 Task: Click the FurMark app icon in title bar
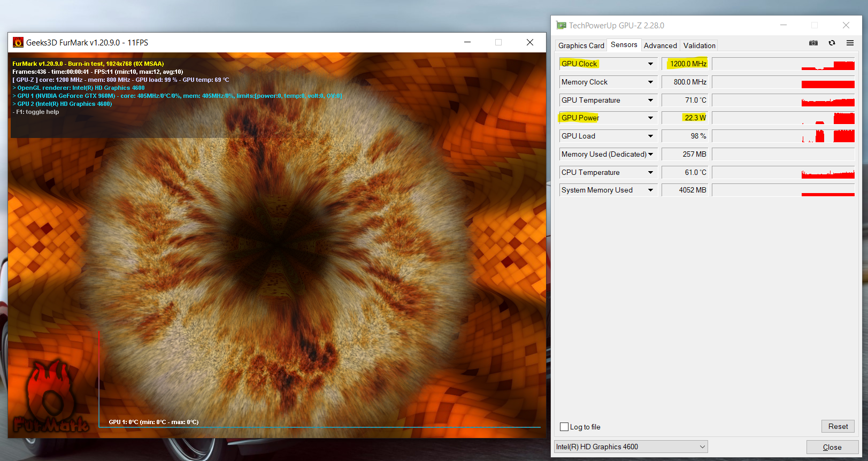[18, 42]
